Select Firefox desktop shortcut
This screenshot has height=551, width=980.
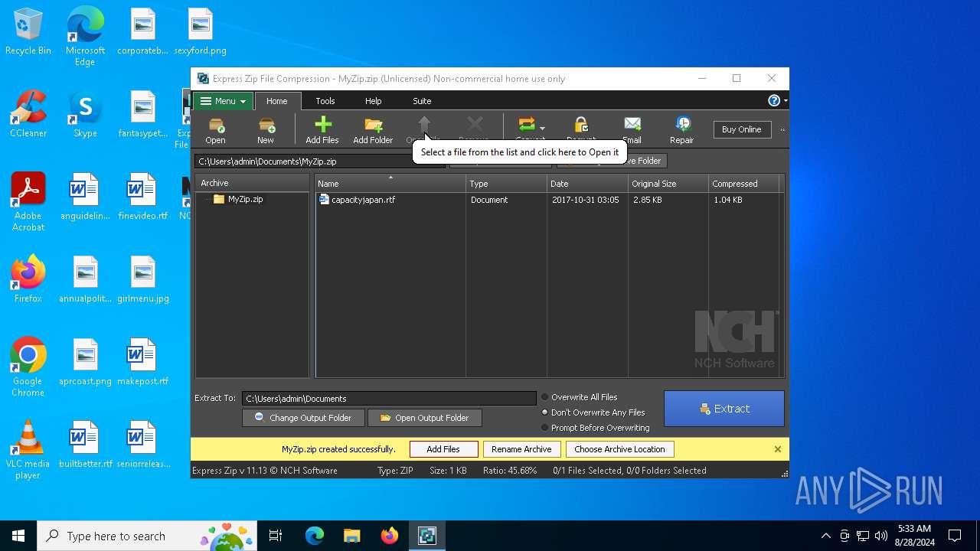click(28, 279)
